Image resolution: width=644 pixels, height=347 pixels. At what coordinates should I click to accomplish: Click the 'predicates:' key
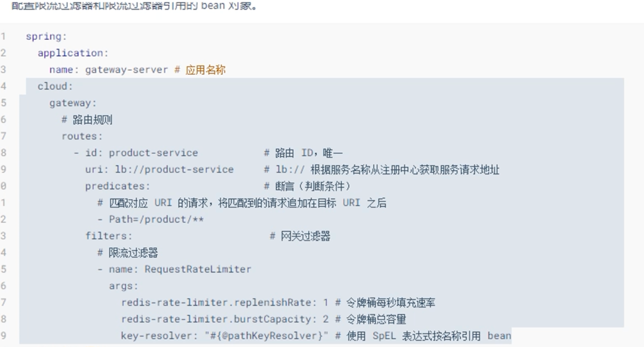117,187
